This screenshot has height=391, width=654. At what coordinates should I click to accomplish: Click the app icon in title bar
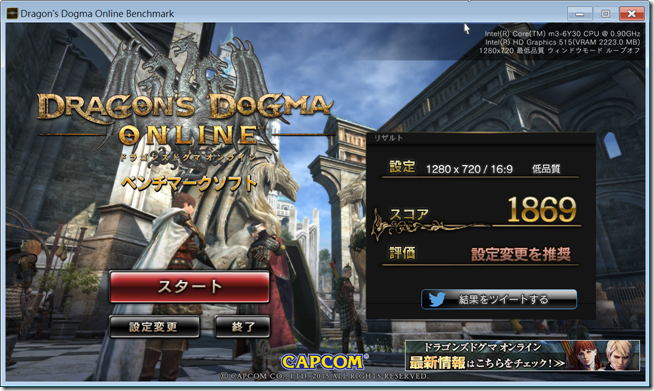13,13
